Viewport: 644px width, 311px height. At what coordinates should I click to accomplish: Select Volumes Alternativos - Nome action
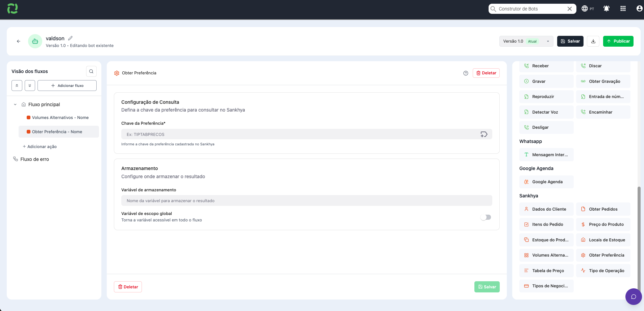[x=59, y=118]
